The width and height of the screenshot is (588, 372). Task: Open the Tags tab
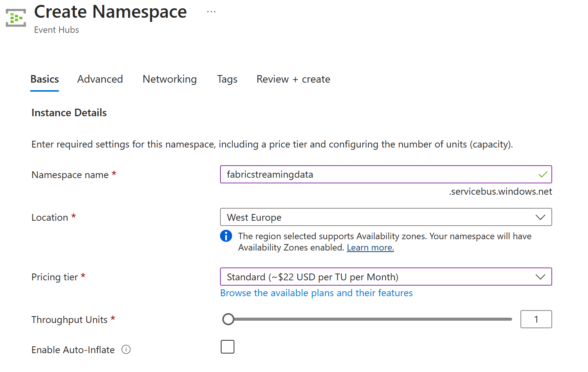point(227,79)
